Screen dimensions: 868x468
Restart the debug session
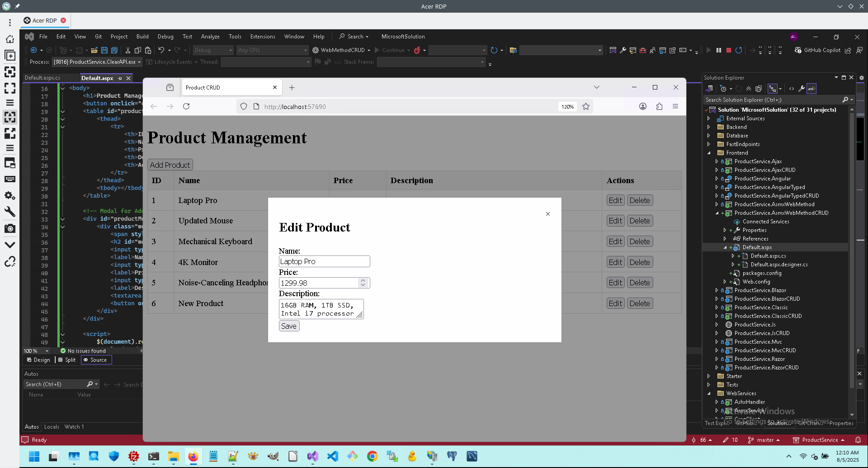point(739,50)
